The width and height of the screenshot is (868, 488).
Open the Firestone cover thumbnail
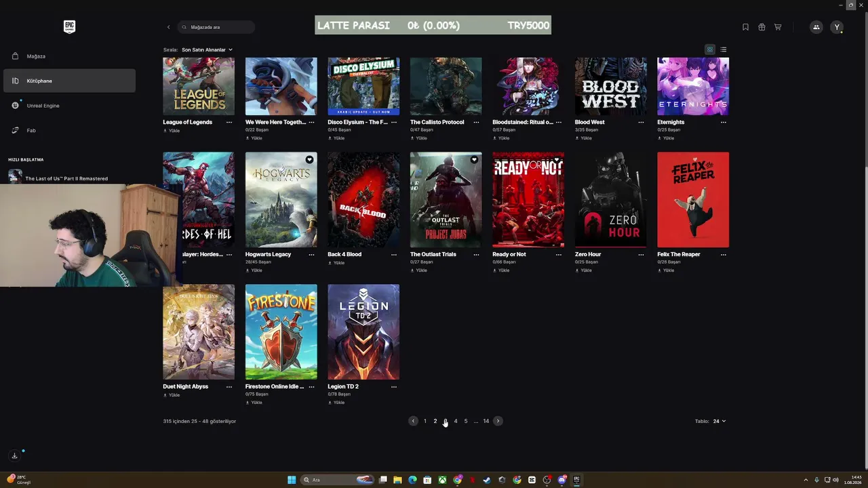tap(281, 332)
